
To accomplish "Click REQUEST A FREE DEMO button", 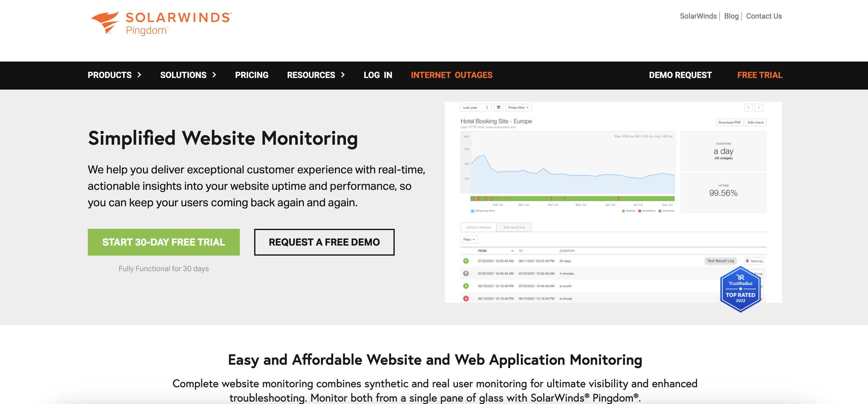I will 324,242.
